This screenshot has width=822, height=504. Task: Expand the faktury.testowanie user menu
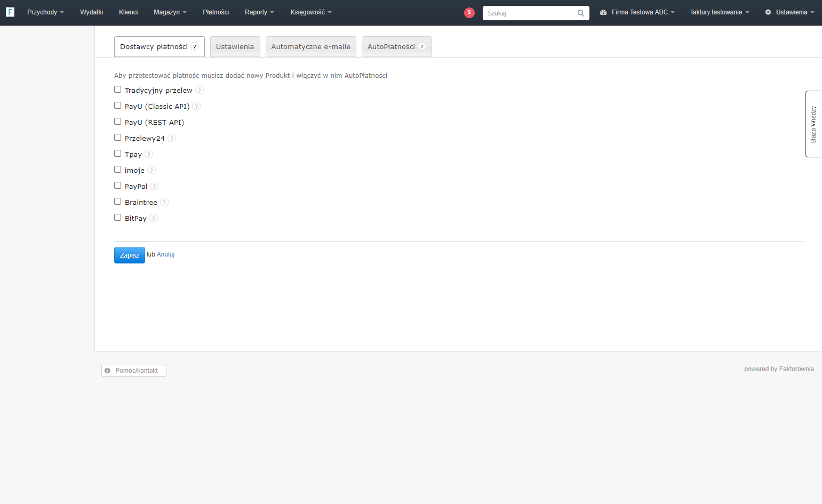[x=720, y=12]
